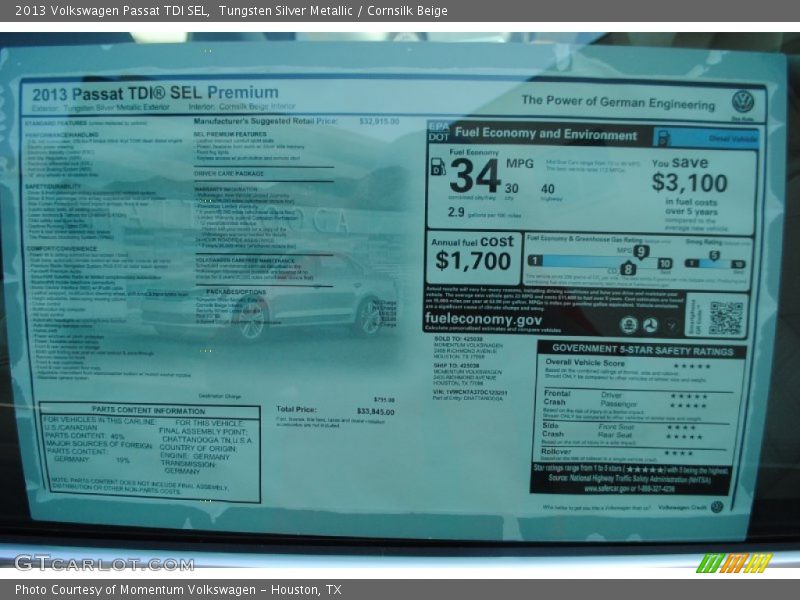
Task: Click the Frontal Crash Driver star rating
Action: pos(687,396)
